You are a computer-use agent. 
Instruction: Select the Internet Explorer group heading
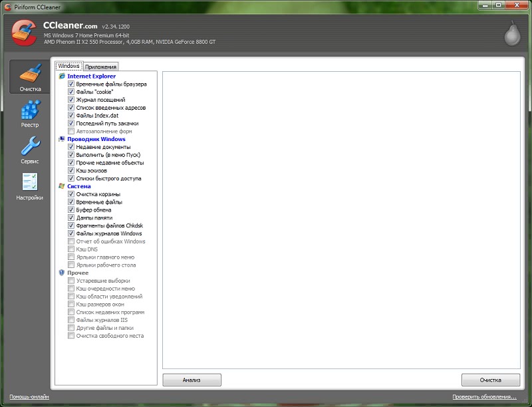pyautogui.click(x=91, y=76)
